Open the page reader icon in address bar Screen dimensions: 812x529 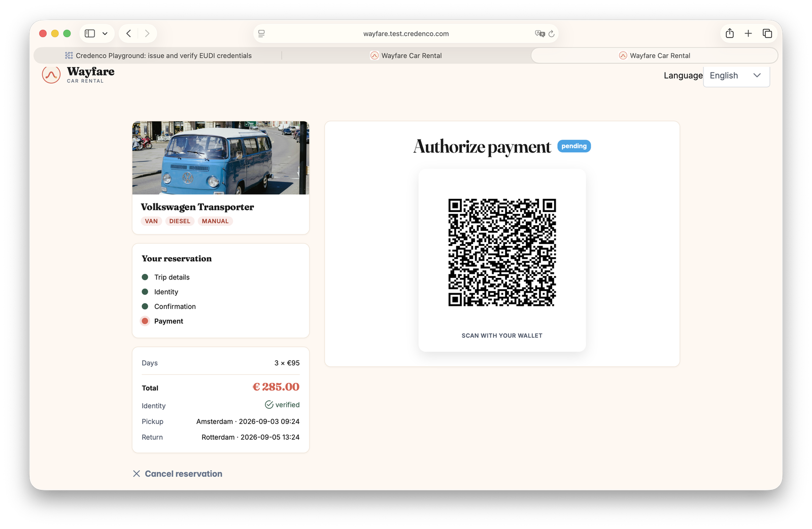[x=261, y=33]
